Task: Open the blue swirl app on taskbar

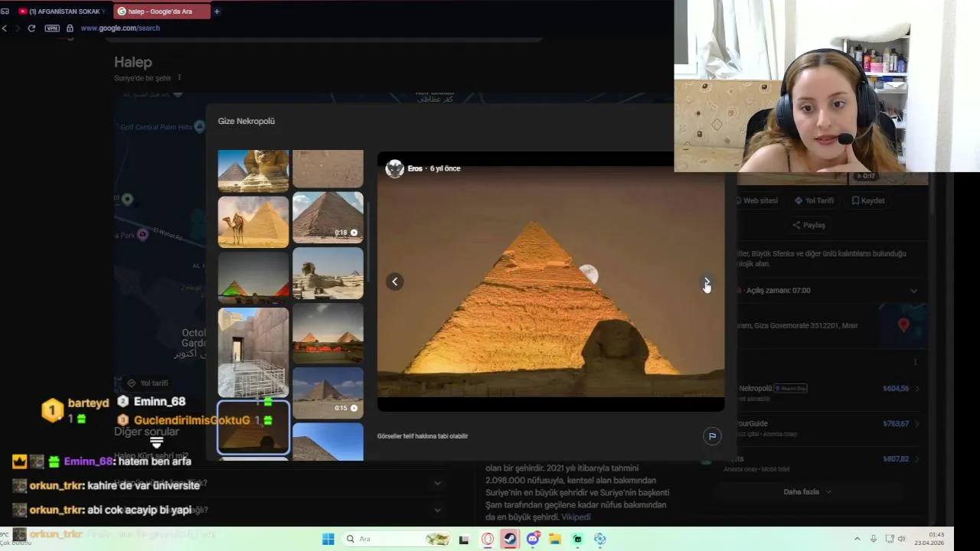Action: pos(600,539)
